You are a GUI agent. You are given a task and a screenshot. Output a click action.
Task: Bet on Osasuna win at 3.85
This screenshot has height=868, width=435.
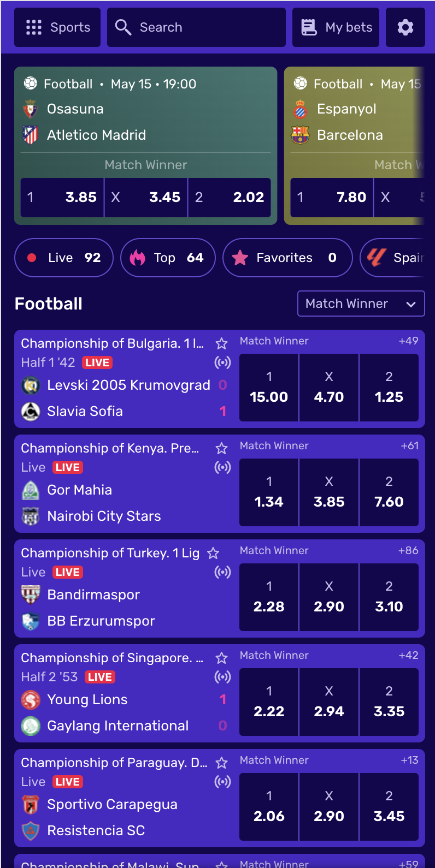[x=62, y=197]
